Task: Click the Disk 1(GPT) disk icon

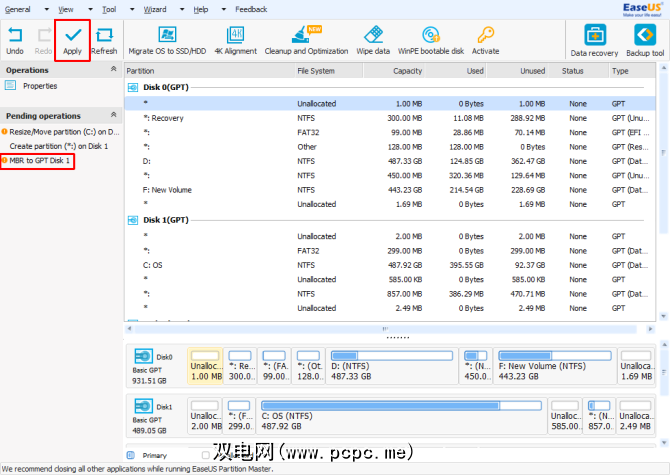Action: pyautogui.click(x=133, y=220)
